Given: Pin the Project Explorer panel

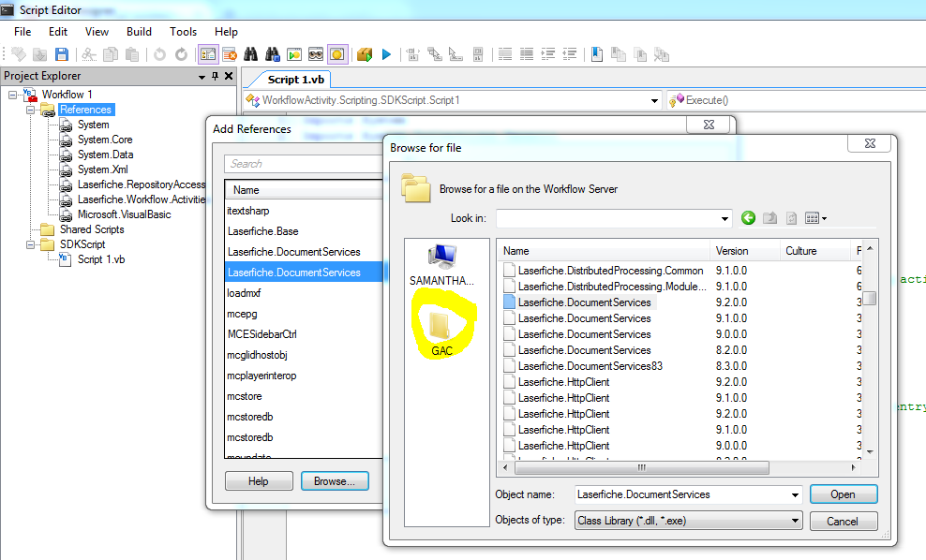Looking at the screenshot, I should [215, 76].
